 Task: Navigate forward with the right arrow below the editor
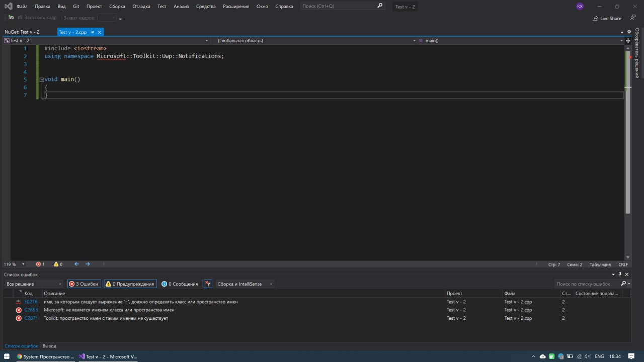click(x=88, y=264)
